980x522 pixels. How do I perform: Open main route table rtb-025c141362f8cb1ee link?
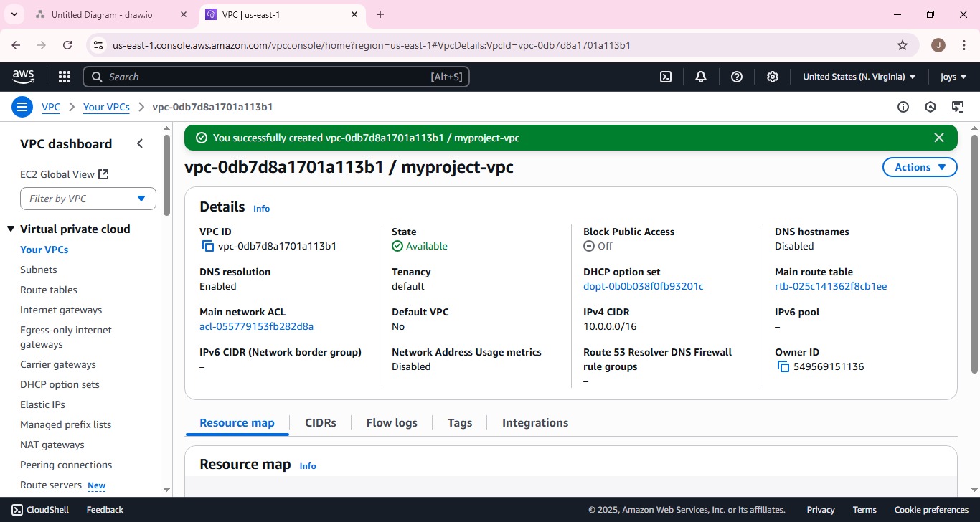pos(831,286)
